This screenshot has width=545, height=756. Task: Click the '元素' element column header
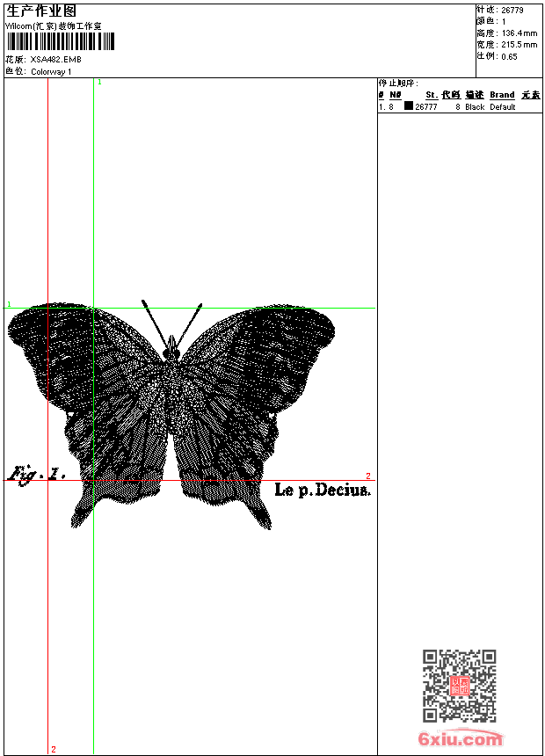pyautogui.click(x=531, y=95)
